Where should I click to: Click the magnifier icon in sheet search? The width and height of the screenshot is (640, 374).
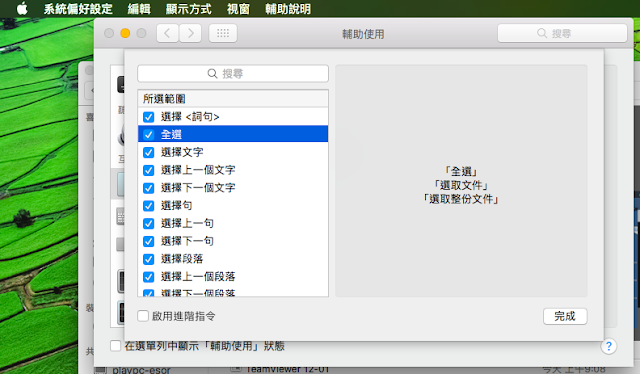tap(212, 73)
